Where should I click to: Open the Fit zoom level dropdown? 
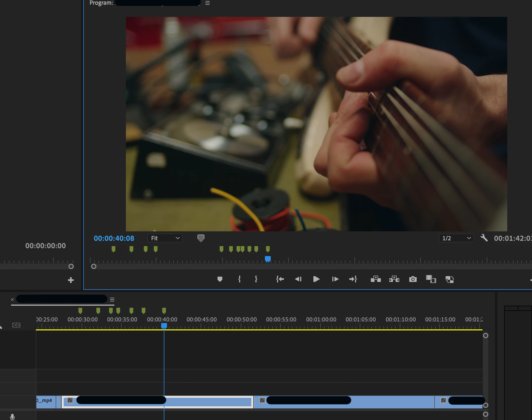[x=165, y=238]
